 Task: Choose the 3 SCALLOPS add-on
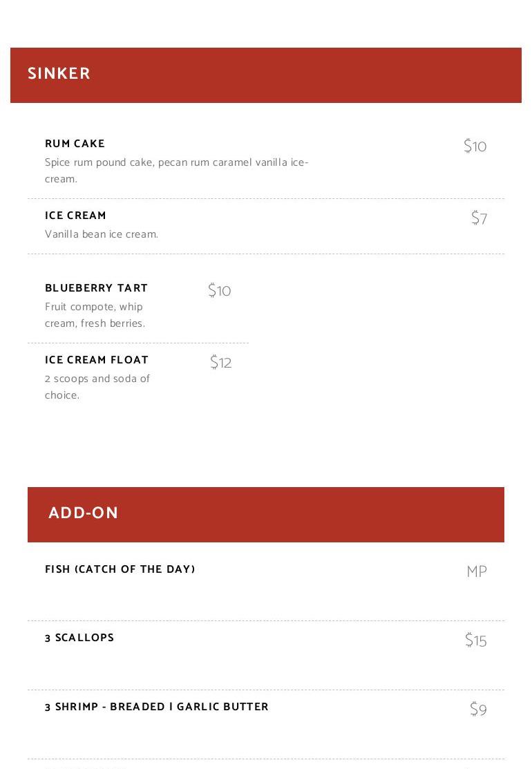click(x=79, y=638)
